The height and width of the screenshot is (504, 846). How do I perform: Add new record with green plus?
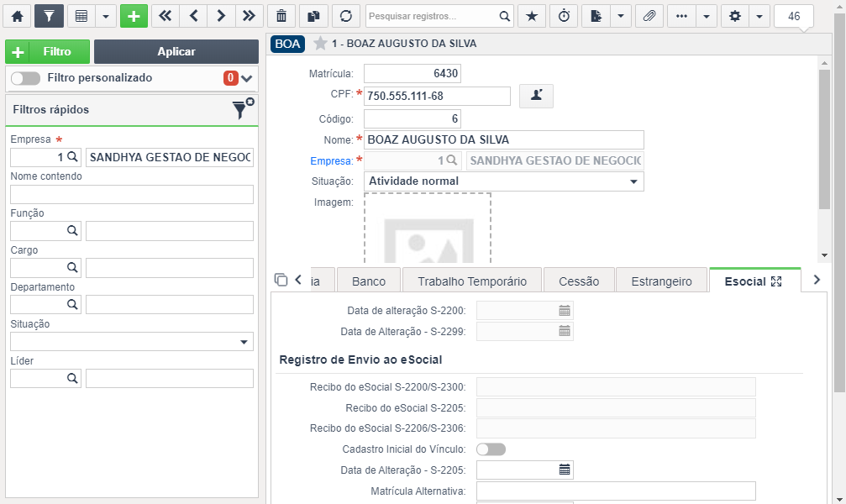click(x=134, y=16)
